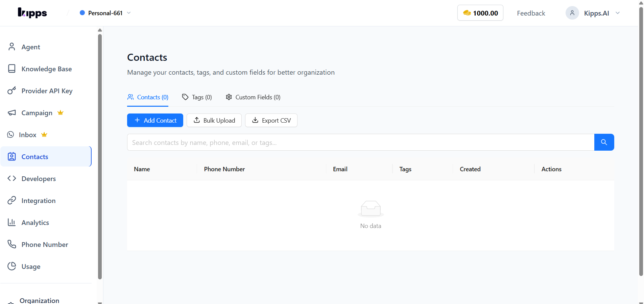Click the Inbox WhatsApp-style icon

(x=11, y=134)
